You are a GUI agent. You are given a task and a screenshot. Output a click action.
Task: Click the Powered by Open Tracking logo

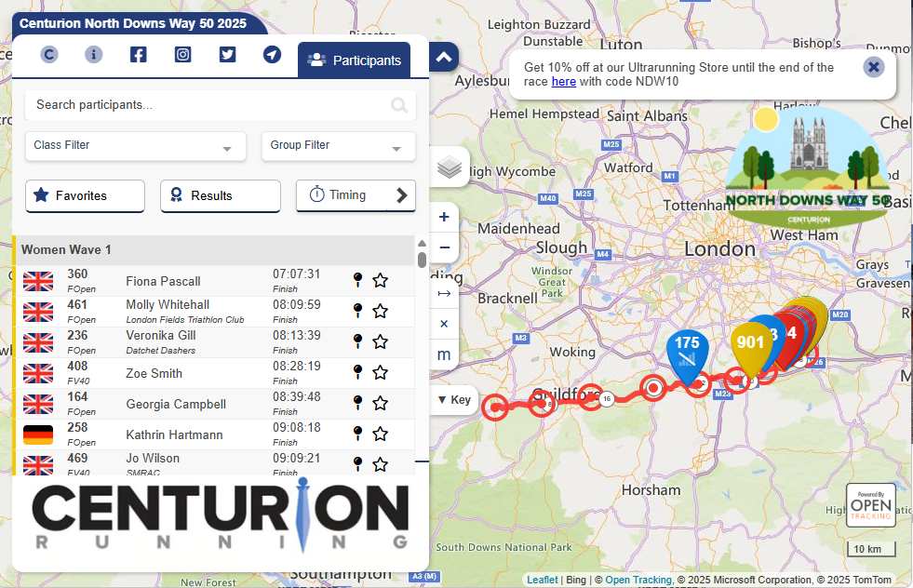(x=870, y=505)
